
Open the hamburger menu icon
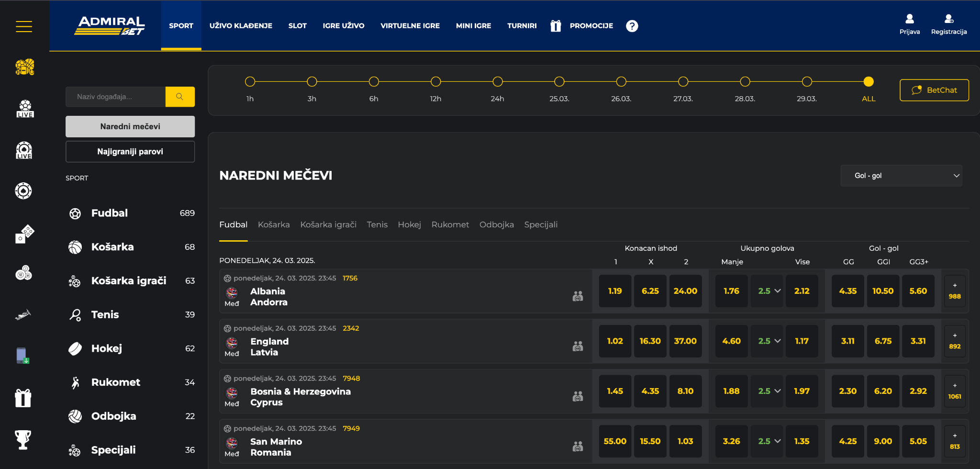tap(24, 26)
